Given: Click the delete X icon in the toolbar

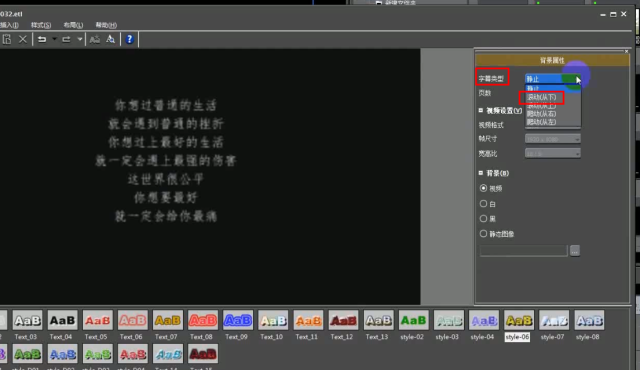Looking at the screenshot, I should click(23, 40).
